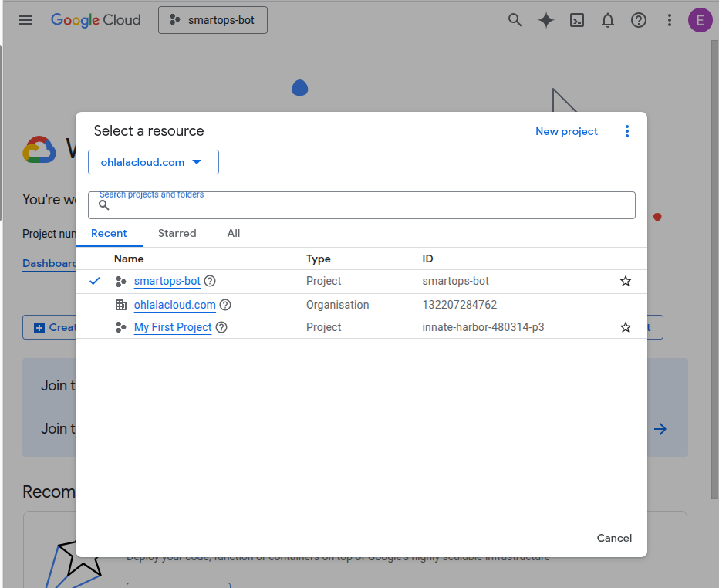Star My First Project
This screenshot has height=588, width=719.
point(626,327)
